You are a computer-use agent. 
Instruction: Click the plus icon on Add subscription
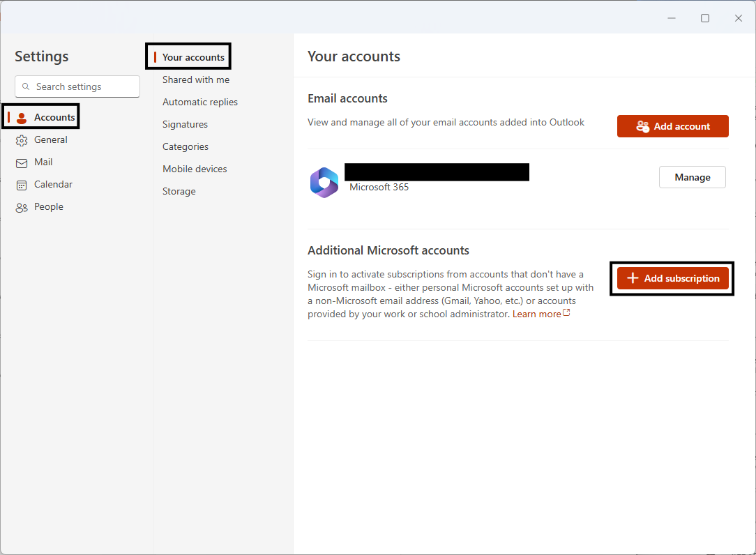point(633,277)
